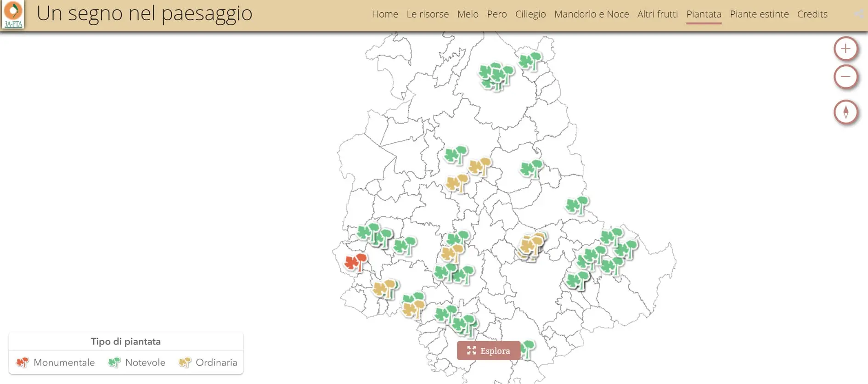Open the Melo section
Image resolution: width=868 pixels, height=384 pixels.
click(x=468, y=14)
